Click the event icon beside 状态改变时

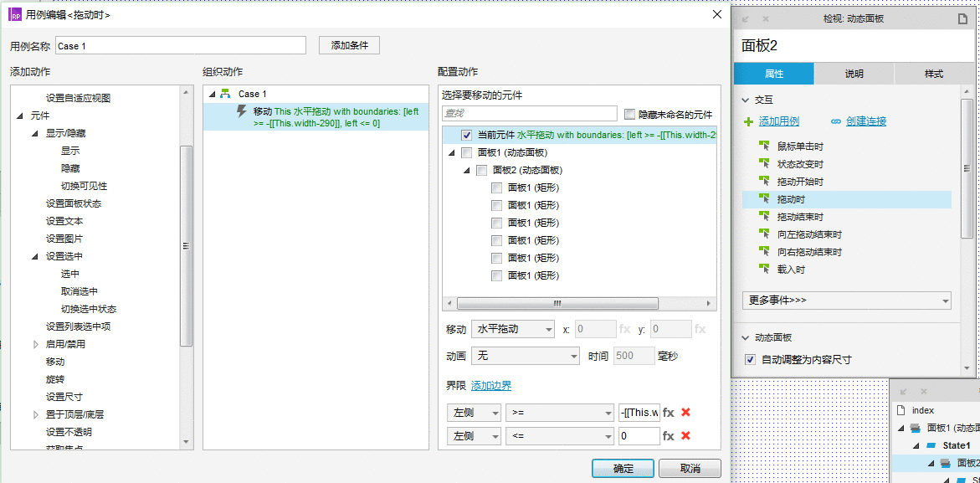[x=764, y=164]
